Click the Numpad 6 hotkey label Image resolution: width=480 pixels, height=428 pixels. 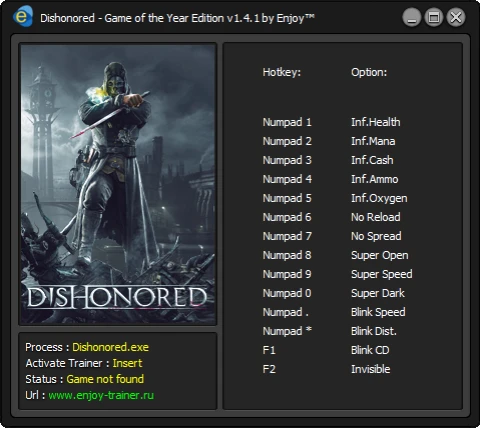pyautogui.click(x=287, y=217)
